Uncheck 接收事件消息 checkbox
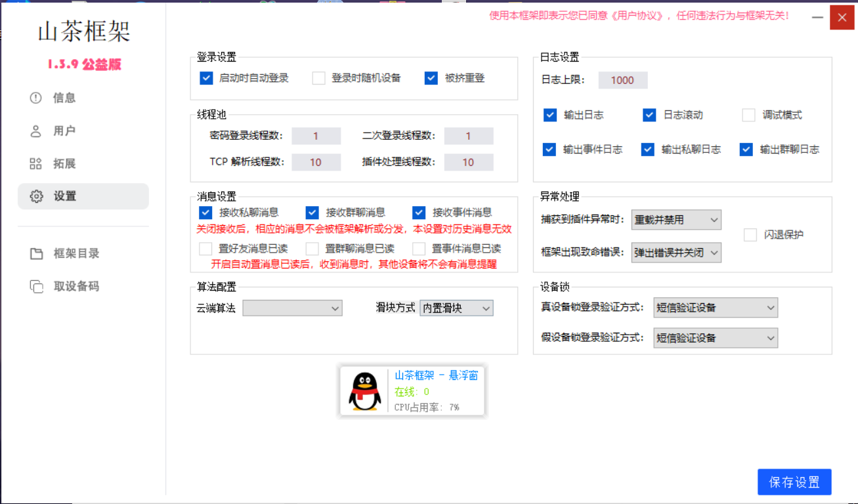The width and height of the screenshot is (858, 504). 419,213
